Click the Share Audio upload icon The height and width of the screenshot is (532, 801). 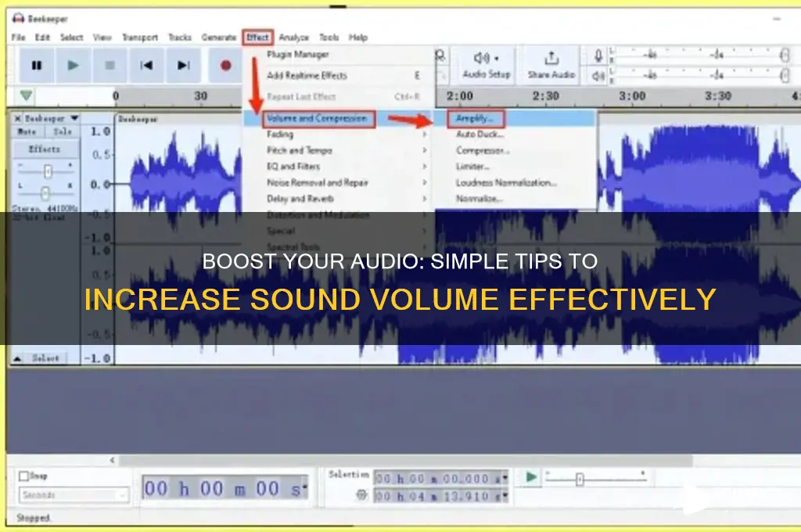click(x=551, y=58)
